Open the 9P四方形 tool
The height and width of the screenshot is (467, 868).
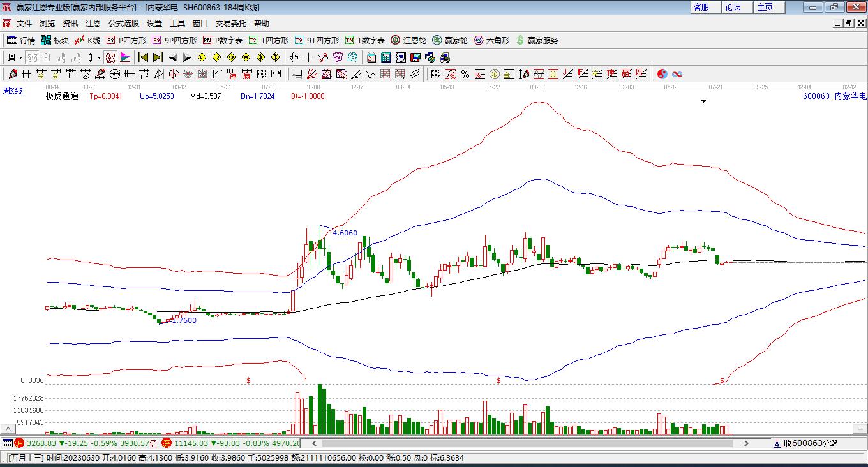point(174,40)
